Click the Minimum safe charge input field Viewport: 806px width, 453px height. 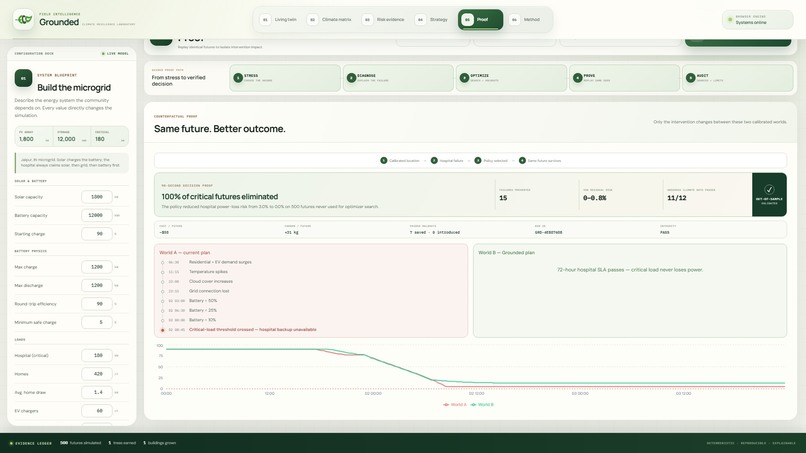tap(97, 322)
